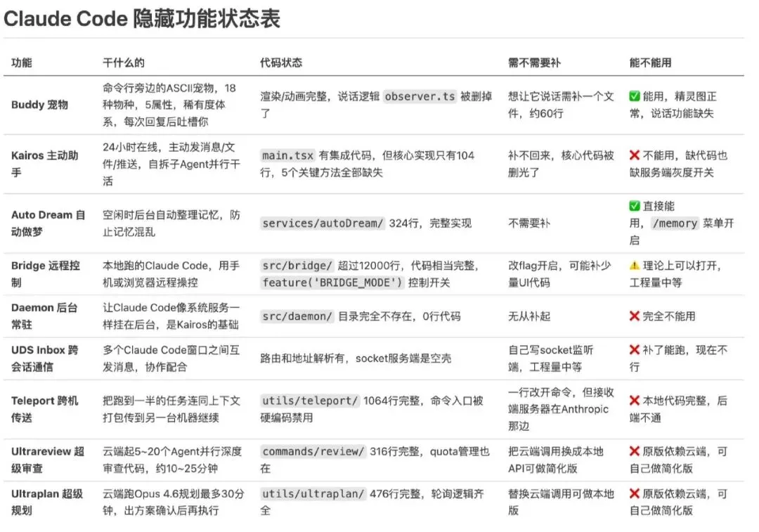The width and height of the screenshot is (759, 532).
Task: Click the "代码状态" column header
Action: coord(281,63)
